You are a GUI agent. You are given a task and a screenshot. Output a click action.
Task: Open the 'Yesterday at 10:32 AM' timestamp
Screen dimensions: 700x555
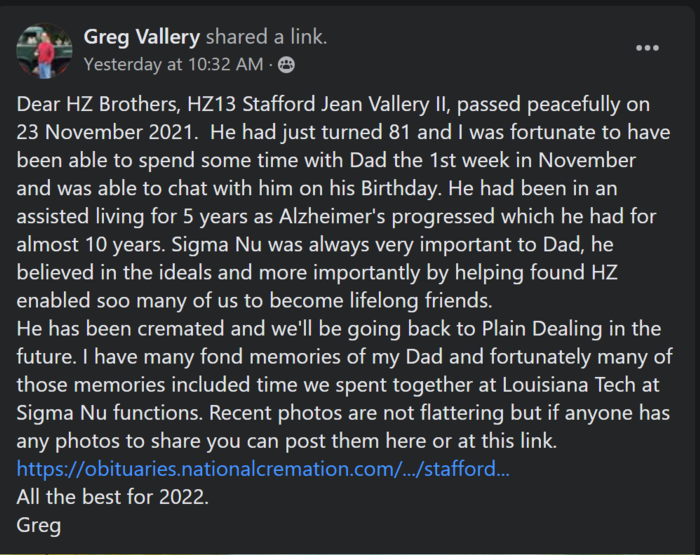click(173, 64)
